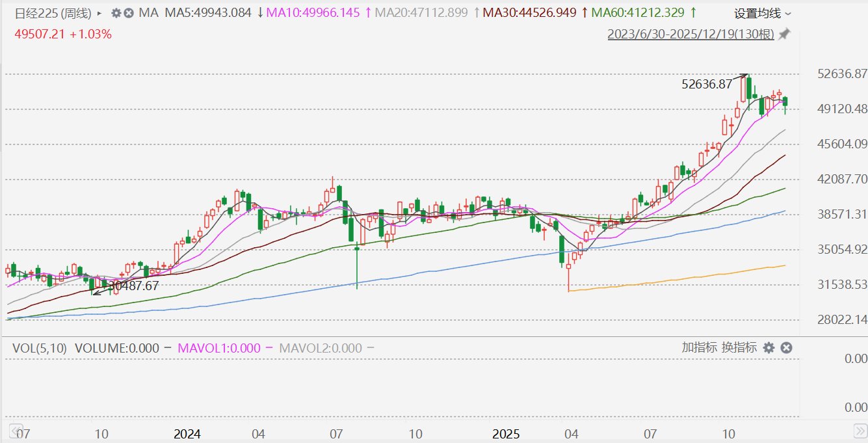Screen dimensions: 868x443
Task: Open VOL indicator settings gear icon
Action: (769, 348)
